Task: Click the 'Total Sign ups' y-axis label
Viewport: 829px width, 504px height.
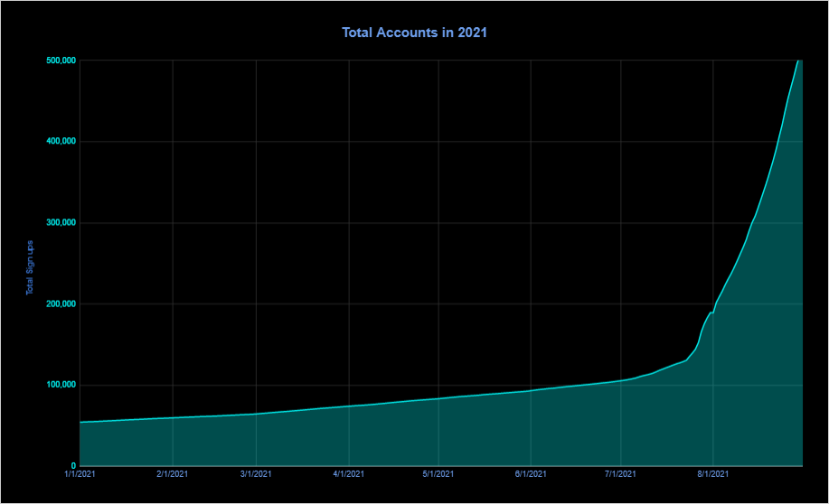Action: [x=30, y=268]
